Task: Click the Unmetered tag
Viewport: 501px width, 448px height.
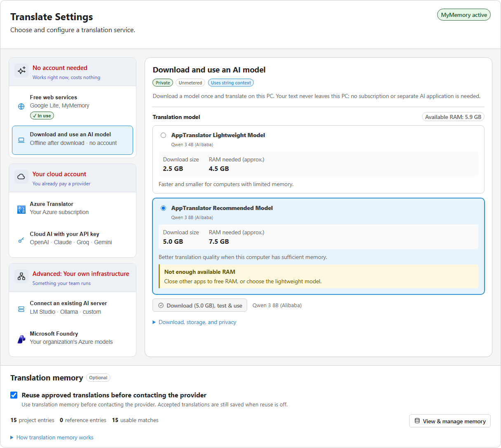Action: [190, 83]
